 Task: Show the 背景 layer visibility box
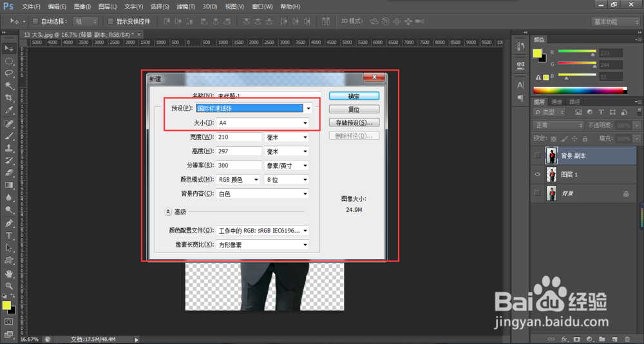[537, 193]
